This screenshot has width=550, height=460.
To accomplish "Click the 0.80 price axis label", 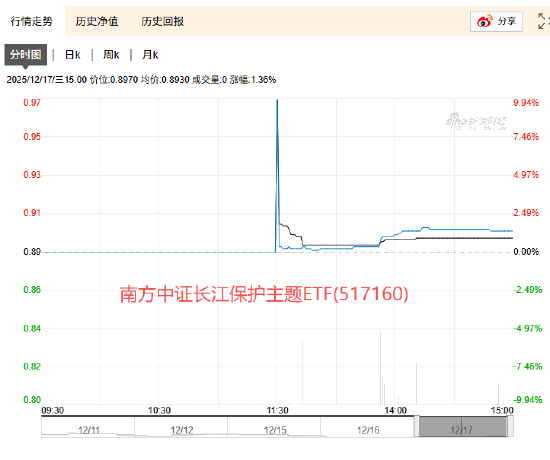I will click(x=32, y=399).
